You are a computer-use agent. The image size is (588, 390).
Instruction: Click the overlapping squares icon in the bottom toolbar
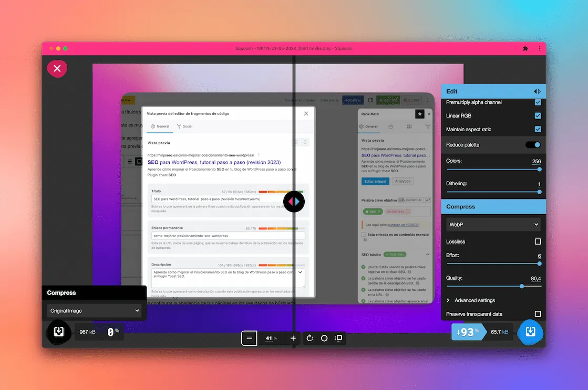pos(339,338)
